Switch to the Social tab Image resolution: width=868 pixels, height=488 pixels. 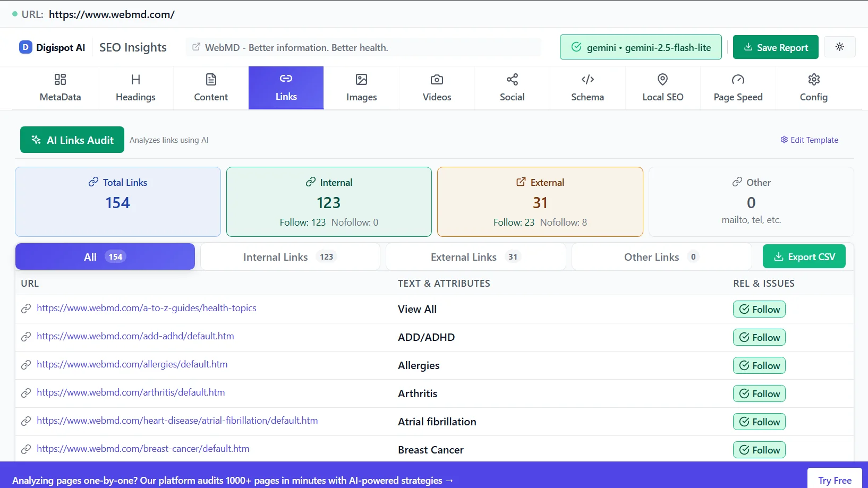click(x=512, y=88)
